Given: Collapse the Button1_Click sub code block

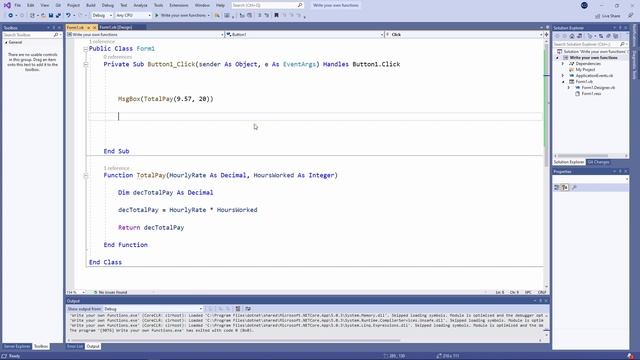Looking at the screenshot, I should pyautogui.click(x=86, y=64).
